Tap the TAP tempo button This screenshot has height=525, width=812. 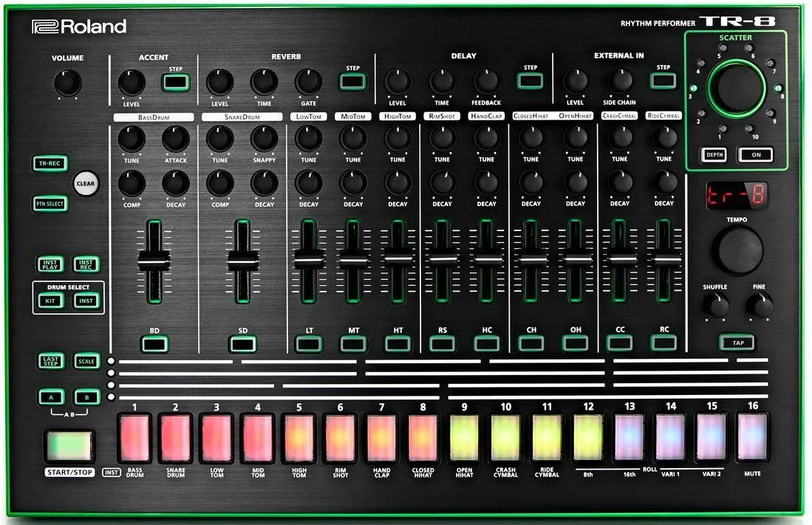737,342
